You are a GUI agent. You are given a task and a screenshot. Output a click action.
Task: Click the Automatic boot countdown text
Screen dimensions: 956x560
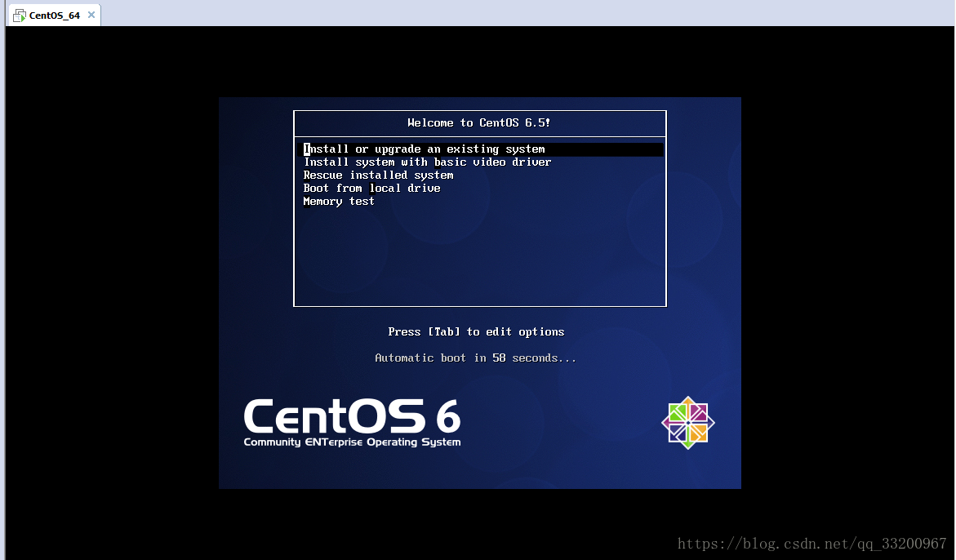pyautogui.click(x=475, y=358)
